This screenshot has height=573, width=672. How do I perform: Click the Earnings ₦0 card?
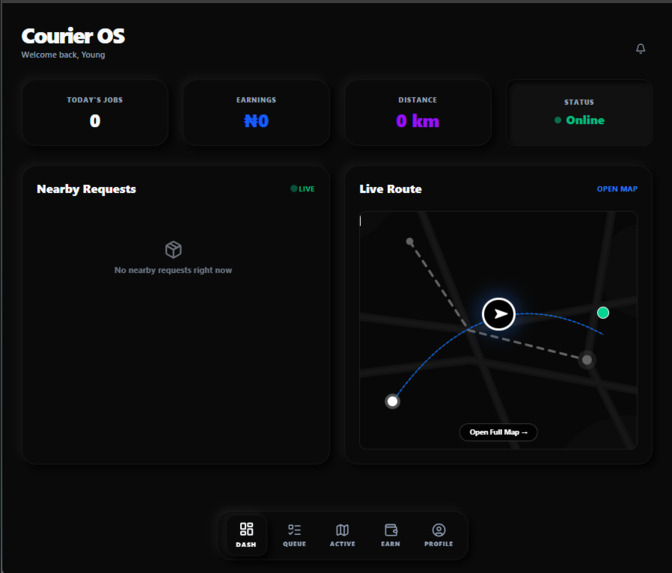click(256, 113)
